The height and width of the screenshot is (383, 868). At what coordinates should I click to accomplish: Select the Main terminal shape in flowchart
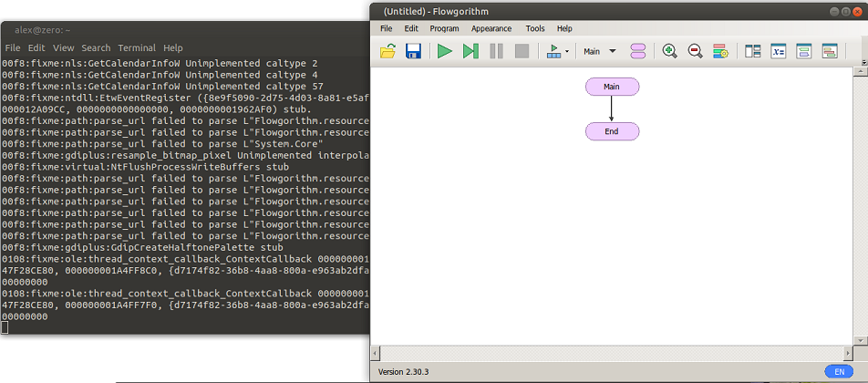click(x=612, y=87)
